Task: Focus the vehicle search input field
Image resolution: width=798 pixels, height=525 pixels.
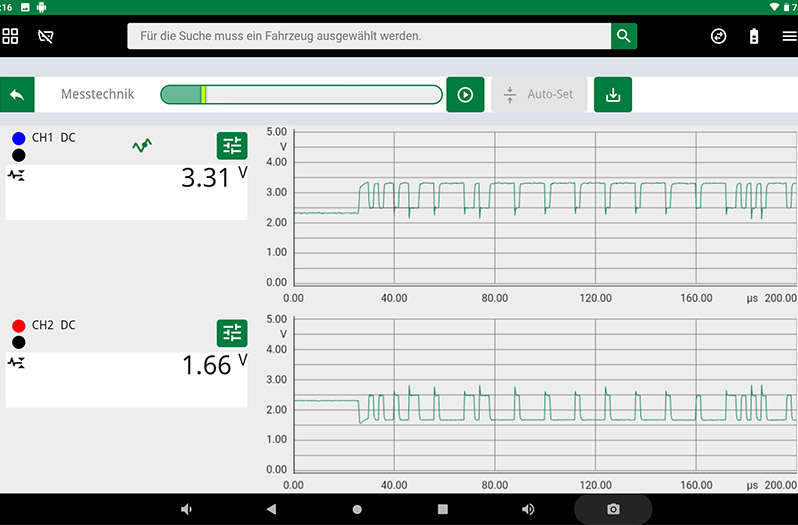Action: 369,36
